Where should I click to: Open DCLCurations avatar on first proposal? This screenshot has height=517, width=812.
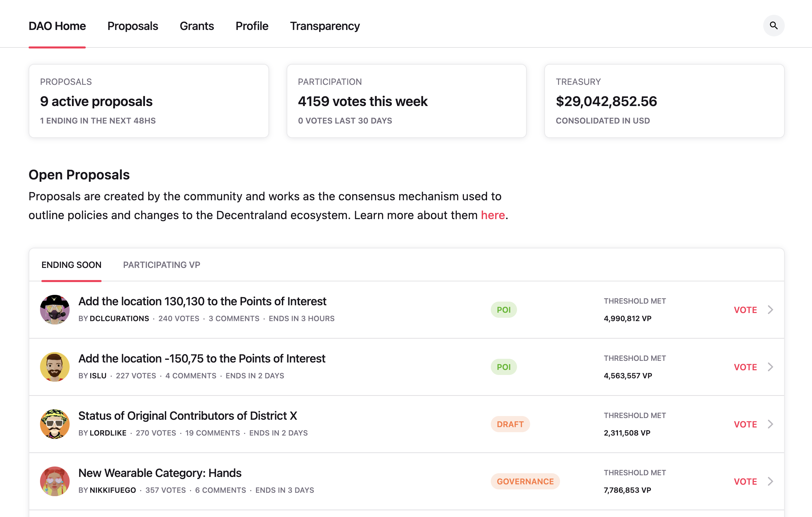(x=54, y=309)
